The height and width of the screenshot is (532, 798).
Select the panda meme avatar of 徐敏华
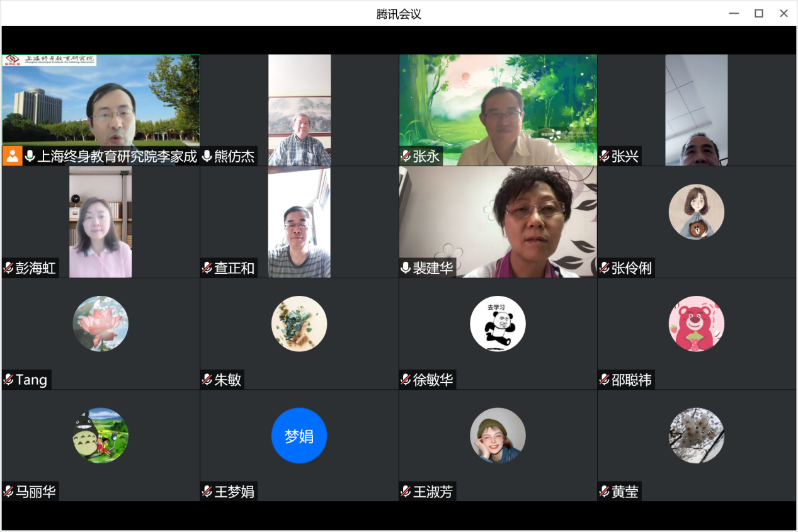(498, 324)
